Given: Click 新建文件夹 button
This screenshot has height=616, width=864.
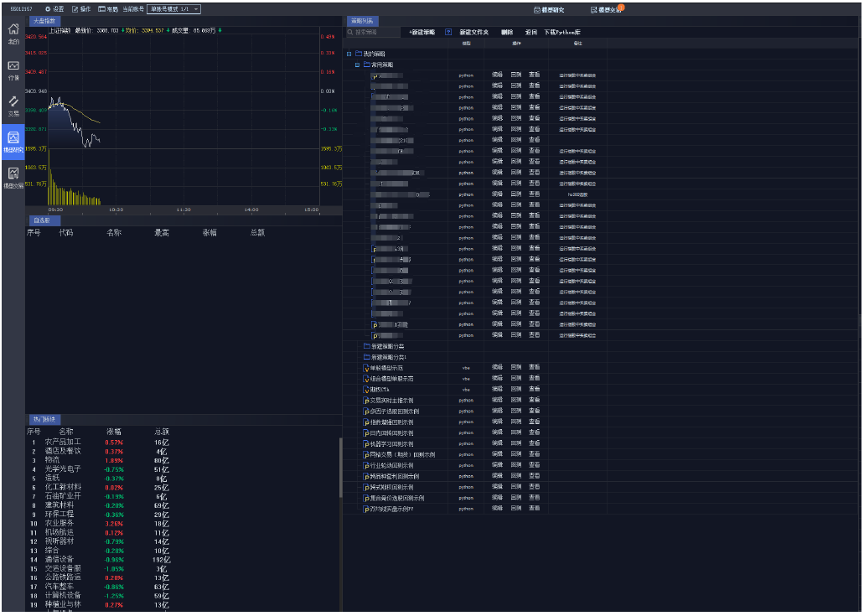Looking at the screenshot, I should 473,33.
